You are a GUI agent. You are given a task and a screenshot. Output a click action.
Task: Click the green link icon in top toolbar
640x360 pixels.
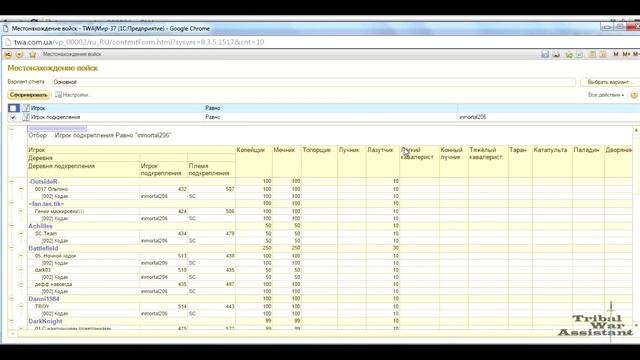click(569, 54)
